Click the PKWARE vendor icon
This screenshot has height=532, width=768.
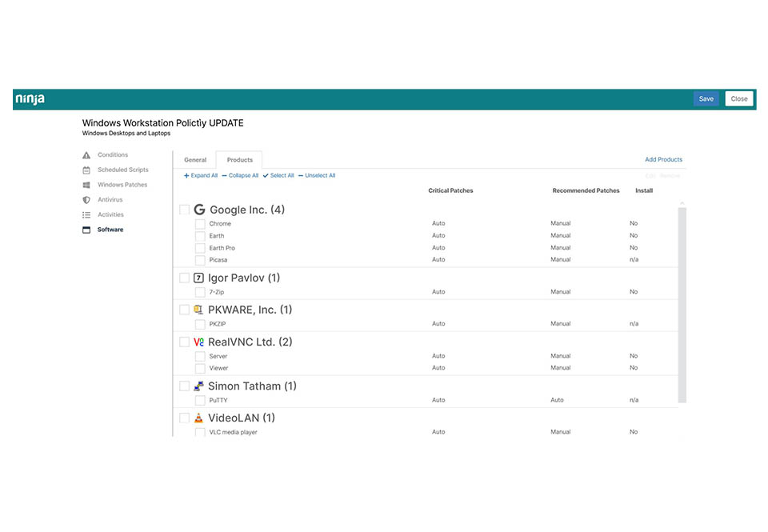click(198, 310)
